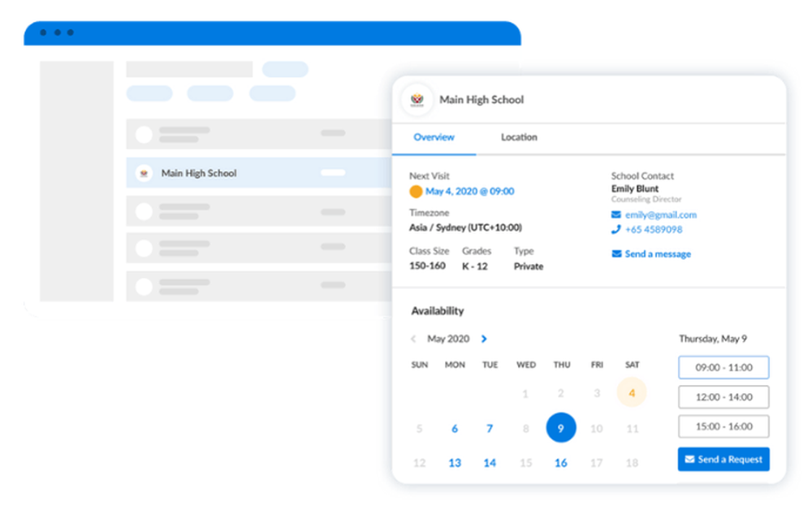Select the available date 6 in the calendar
The height and width of the screenshot is (519, 812).
click(455, 429)
